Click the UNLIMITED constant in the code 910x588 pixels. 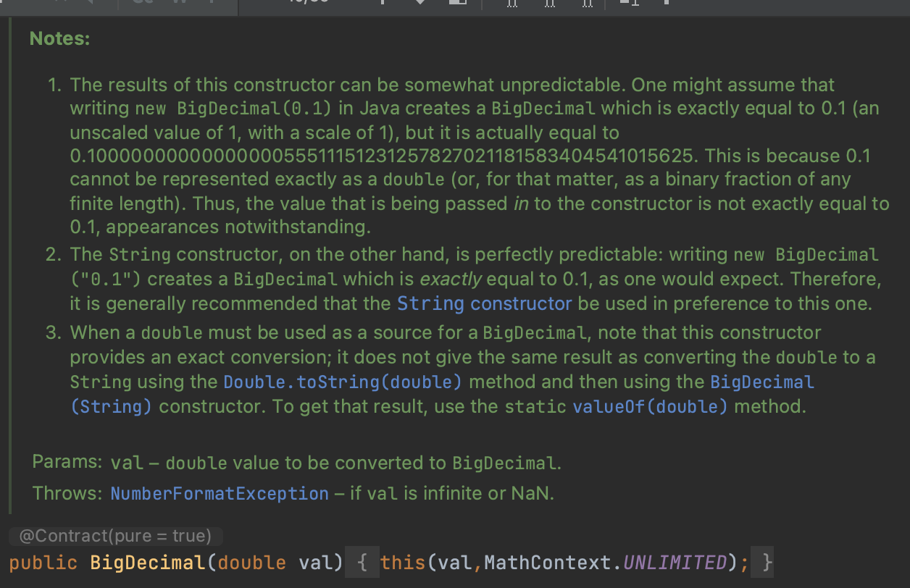[x=675, y=563]
